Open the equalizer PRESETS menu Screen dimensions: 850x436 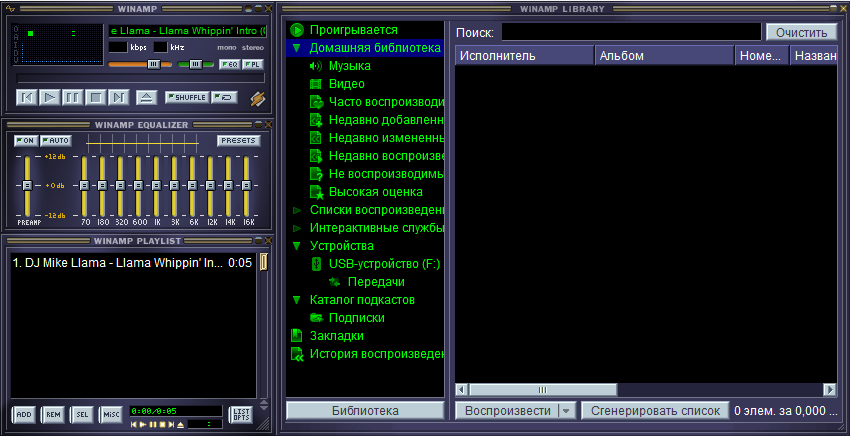point(239,140)
